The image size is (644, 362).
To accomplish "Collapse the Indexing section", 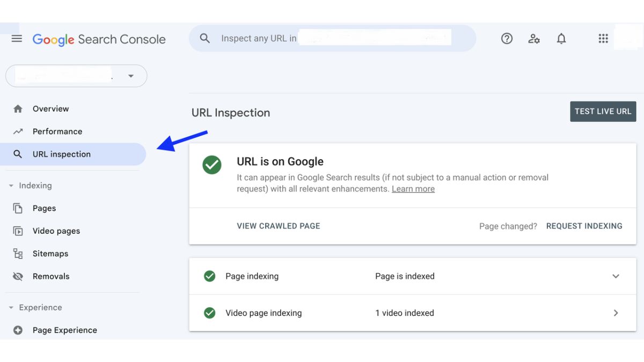I will (x=11, y=186).
